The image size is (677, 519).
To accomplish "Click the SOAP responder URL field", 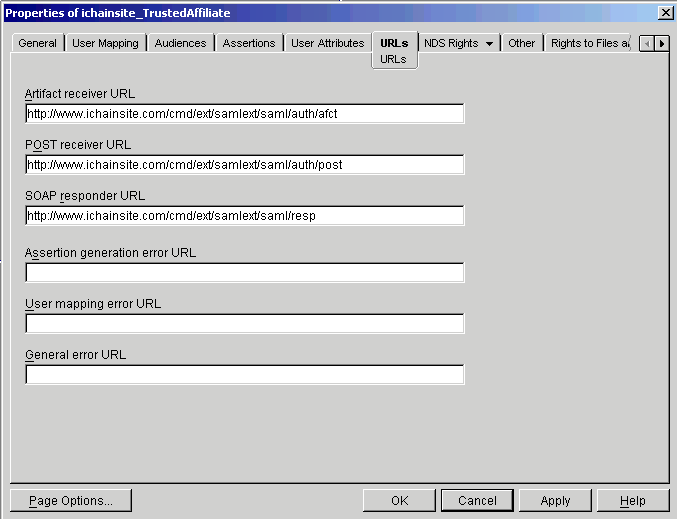I will tap(245, 215).
